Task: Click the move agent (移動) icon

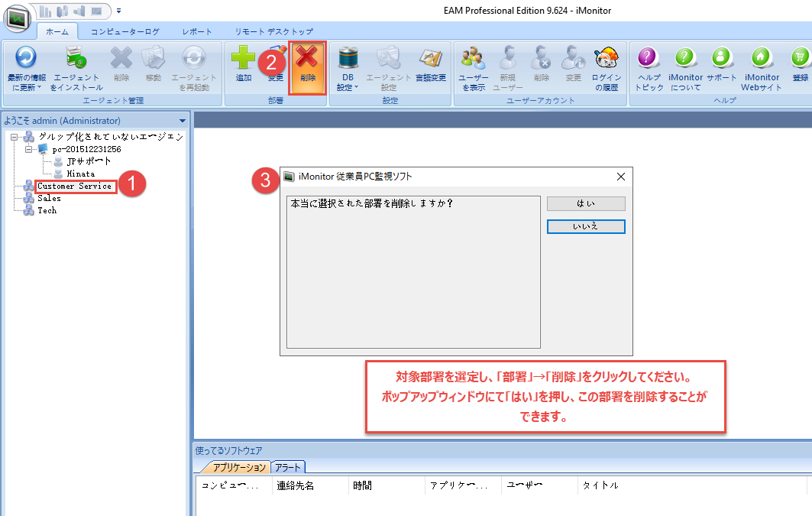Action: click(154, 58)
